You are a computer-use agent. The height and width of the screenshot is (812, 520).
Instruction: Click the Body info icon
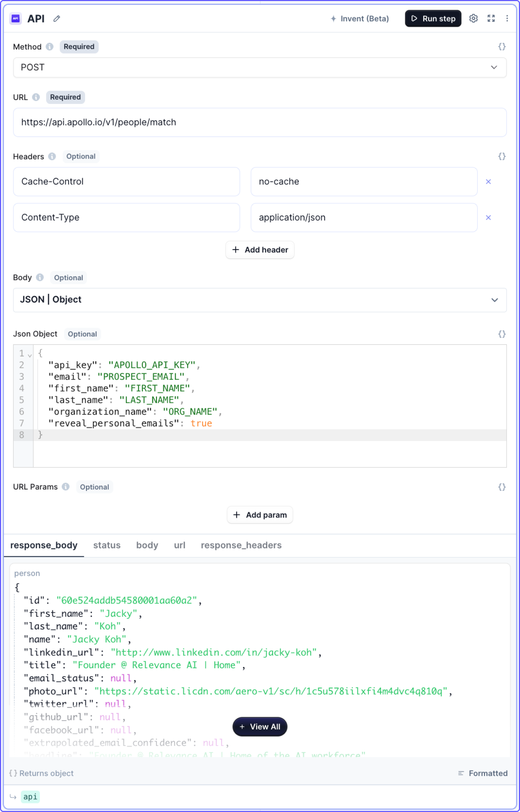coord(40,277)
